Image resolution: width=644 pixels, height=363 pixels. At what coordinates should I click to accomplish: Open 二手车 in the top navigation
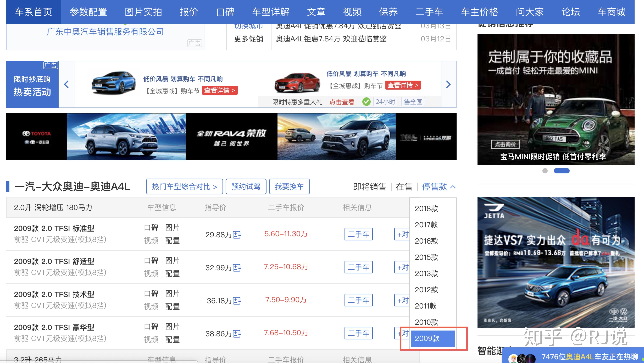click(x=429, y=12)
